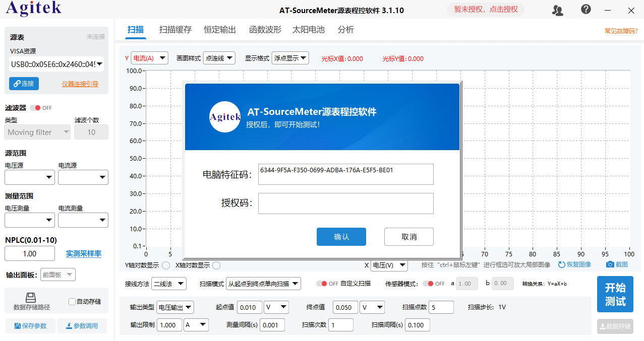Switch to the 太阳电池 tab
The height and width of the screenshot is (341, 644).
pyautogui.click(x=308, y=29)
